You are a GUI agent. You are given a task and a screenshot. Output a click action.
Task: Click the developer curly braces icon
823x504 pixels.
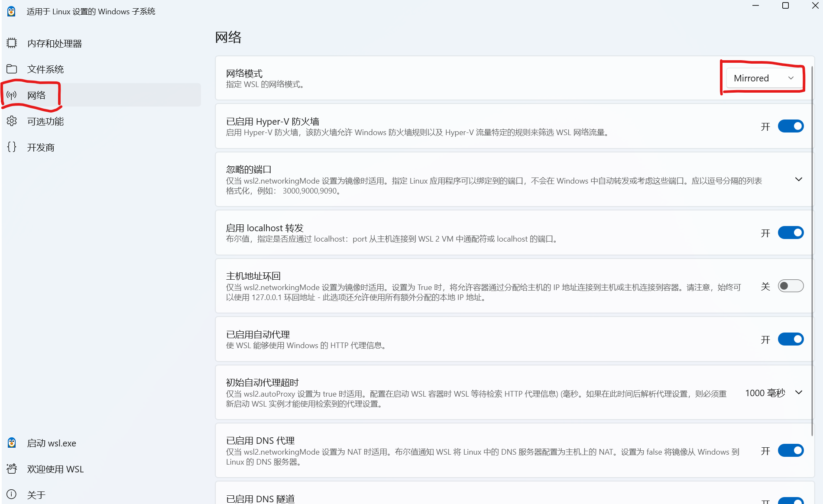coord(12,147)
